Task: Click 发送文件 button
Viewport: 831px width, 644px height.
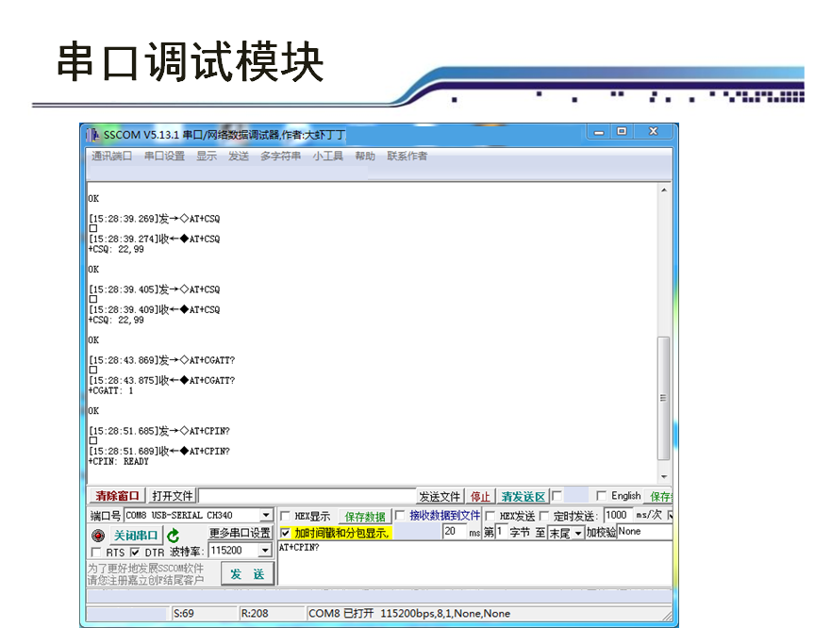Action: coord(440,496)
